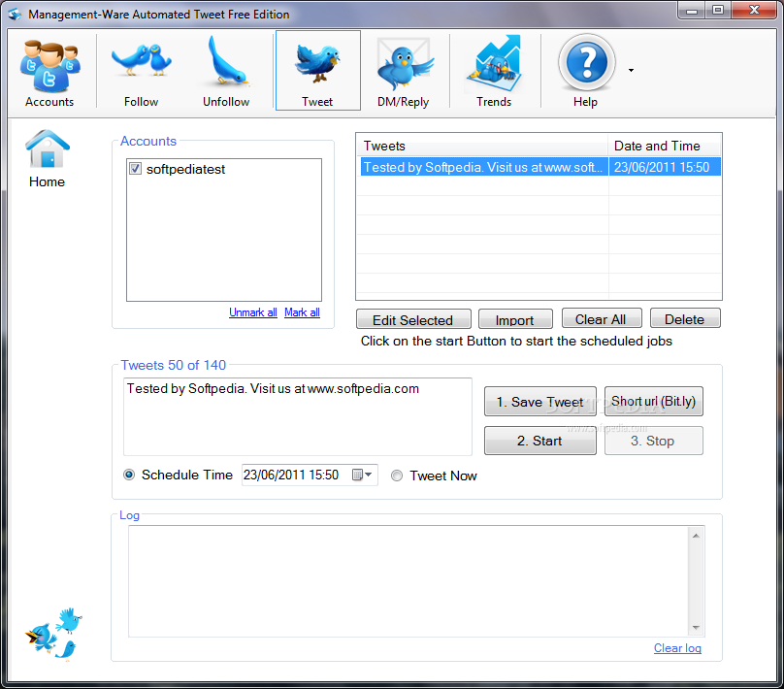Click the Help question mark icon
This screenshot has height=689, width=784.
pyautogui.click(x=586, y=72)
